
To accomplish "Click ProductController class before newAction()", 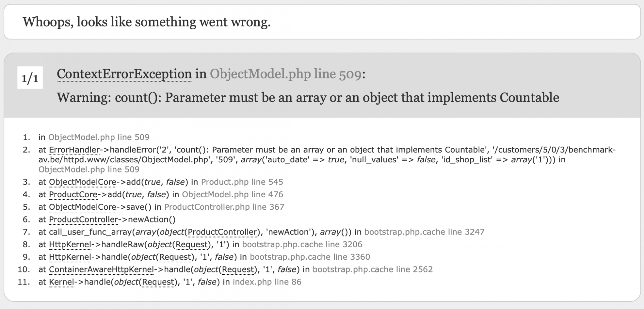I will tap(84, 219).
